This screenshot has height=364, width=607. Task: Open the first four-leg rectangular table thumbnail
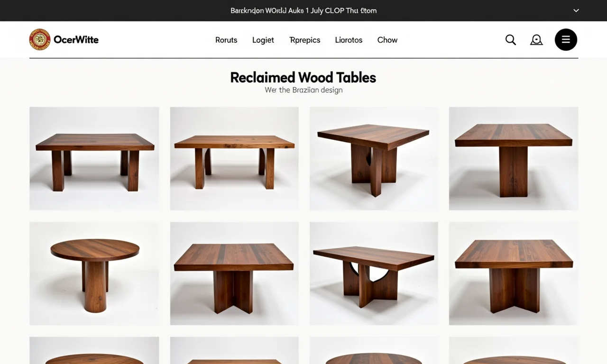(x=94, y=158)
